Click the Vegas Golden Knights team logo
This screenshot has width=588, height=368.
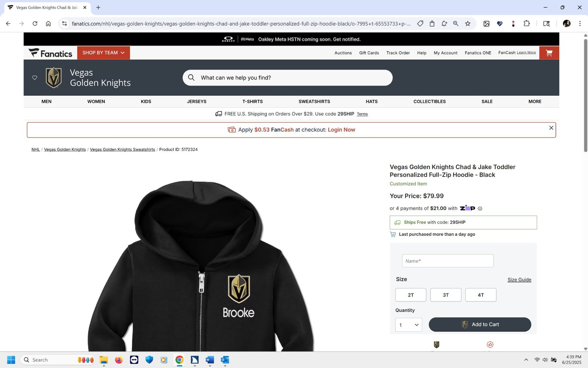coord(54,78)
